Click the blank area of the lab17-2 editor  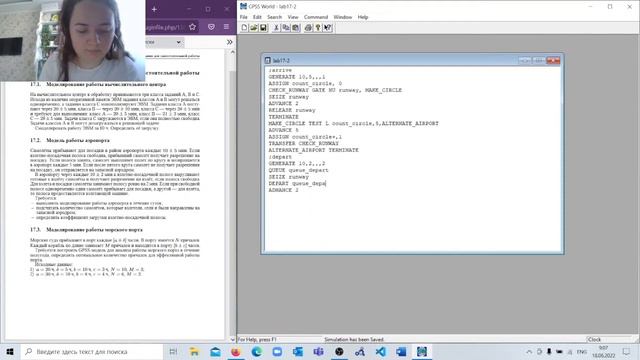click(x=412, y=222)
